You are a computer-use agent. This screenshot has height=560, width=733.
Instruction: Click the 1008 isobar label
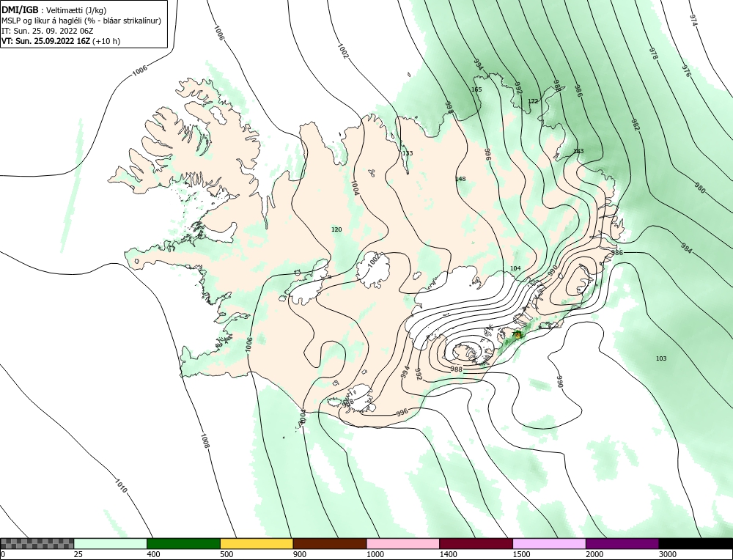pyautogui.click(x=205, y=441)
